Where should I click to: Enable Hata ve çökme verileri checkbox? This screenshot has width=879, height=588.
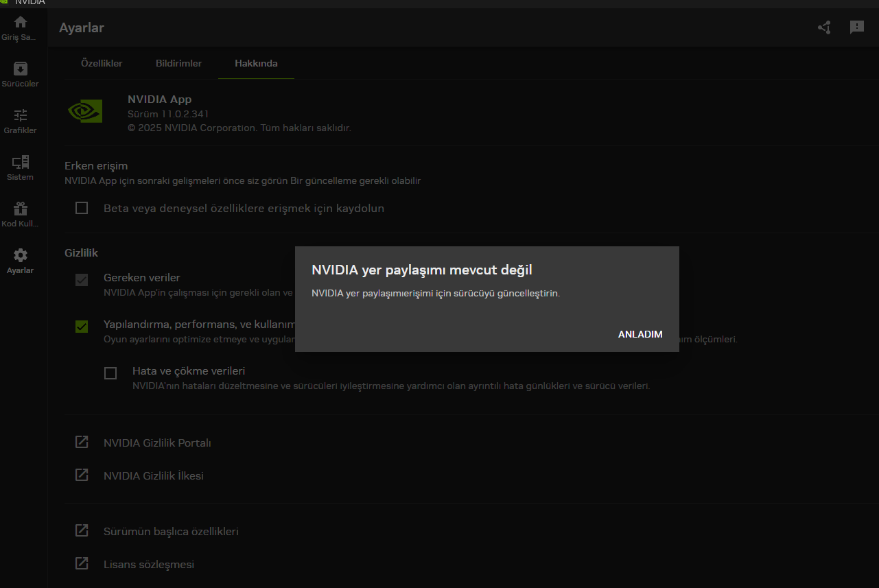click(110, 373)
